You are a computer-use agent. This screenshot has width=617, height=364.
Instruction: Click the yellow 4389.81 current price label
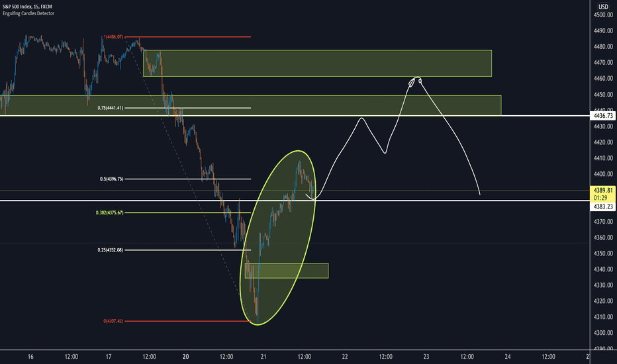[x=603, y=190]
